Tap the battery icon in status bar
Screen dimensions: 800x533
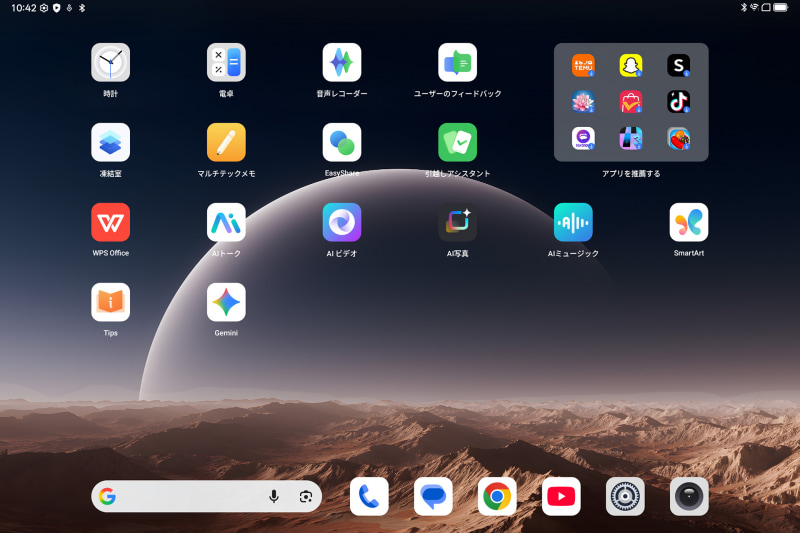click(x=780, y=7)
